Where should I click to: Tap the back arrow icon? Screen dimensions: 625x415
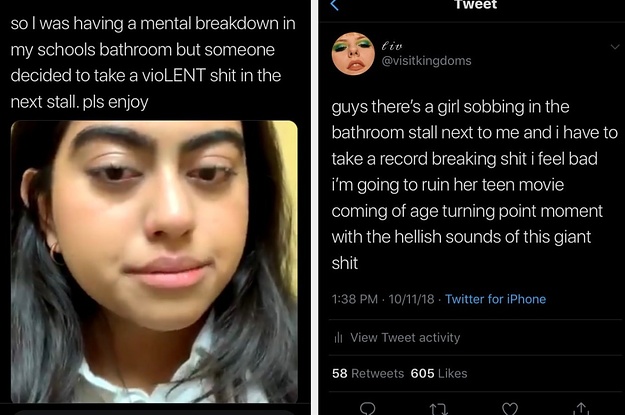click(x=334, y=5)
